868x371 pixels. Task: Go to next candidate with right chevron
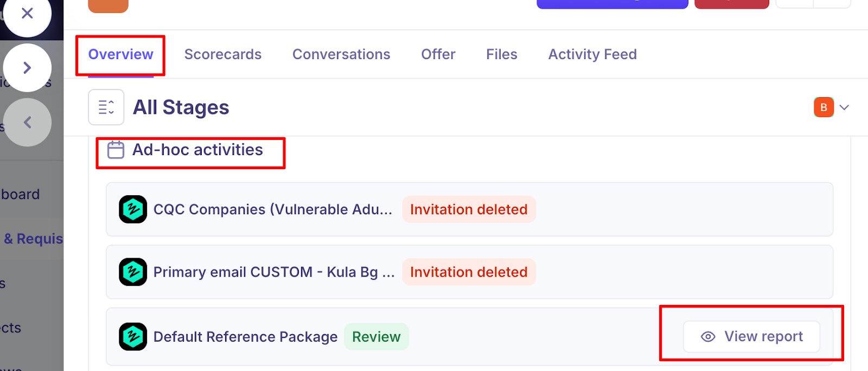coord(27,68)
